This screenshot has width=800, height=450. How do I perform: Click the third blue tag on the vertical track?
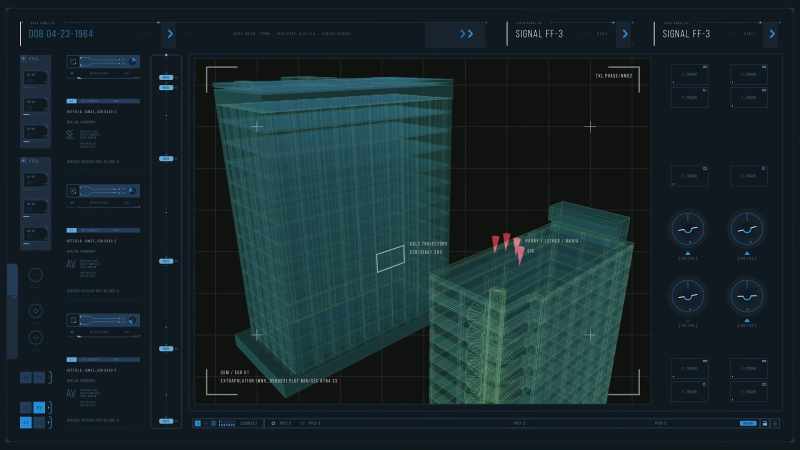click(166, 159)
